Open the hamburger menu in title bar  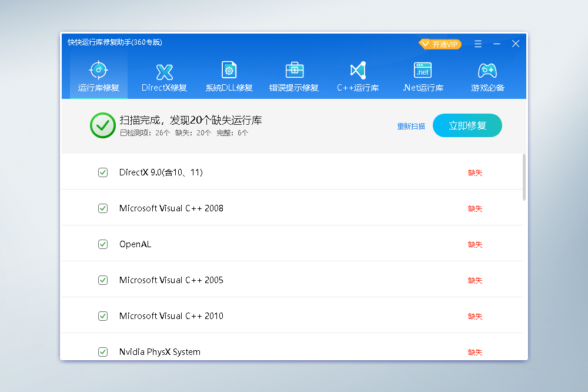point(478,44)
